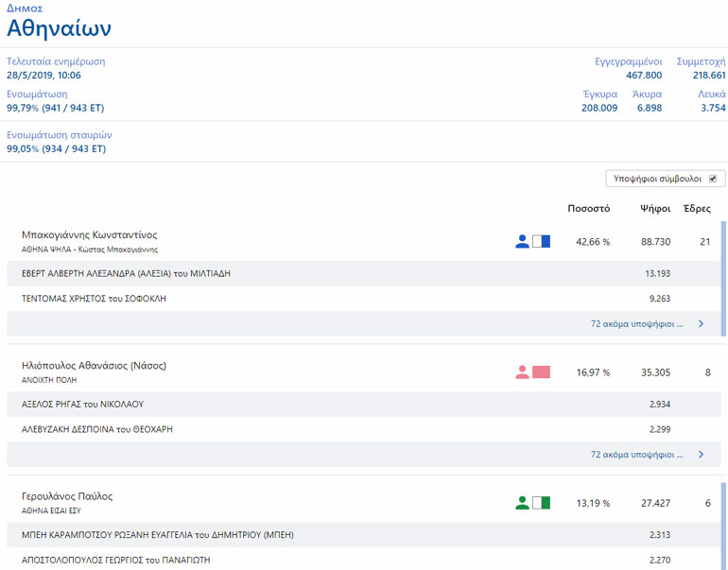Viewport: 728px width, 570px height.
Task: Open Μπακογιάννης Κωνσταντίνος candidate name
Action: click(x=89, y=234)
